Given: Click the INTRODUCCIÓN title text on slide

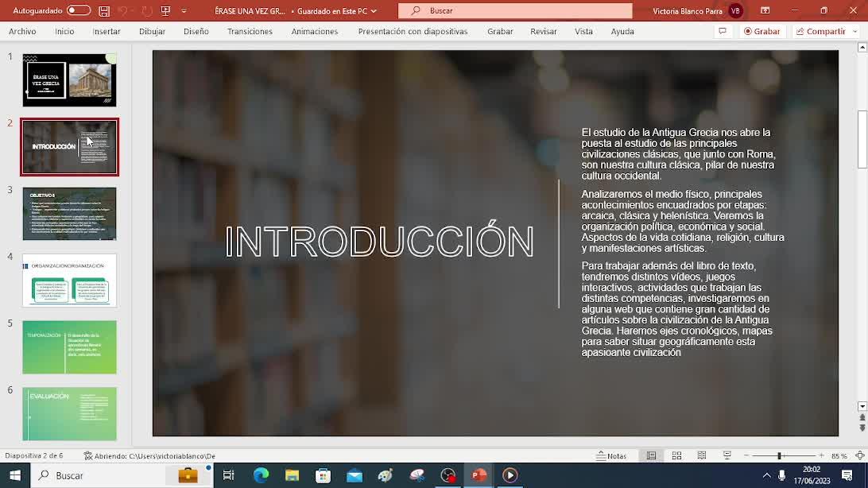Looking at the screenshot, I should (x=380, y=242).
